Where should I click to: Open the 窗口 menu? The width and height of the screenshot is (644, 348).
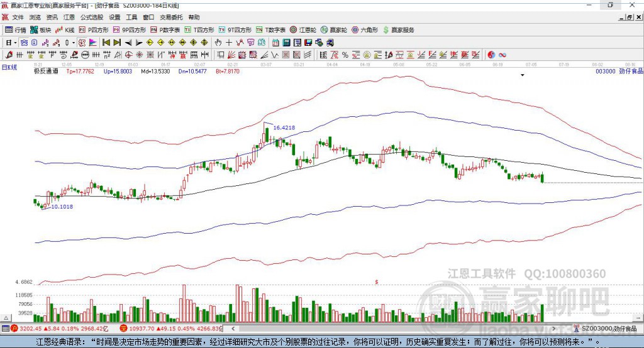coord(148,17)
